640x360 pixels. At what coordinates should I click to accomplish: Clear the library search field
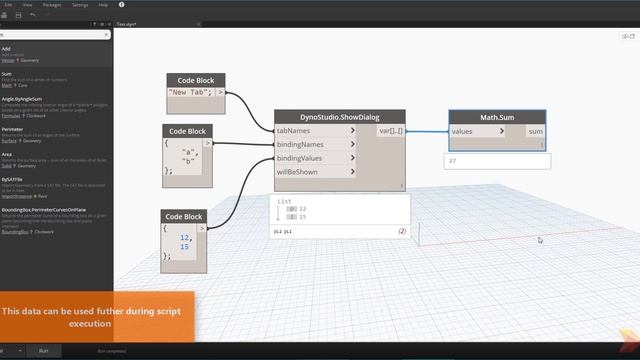(x=106, y=35)
